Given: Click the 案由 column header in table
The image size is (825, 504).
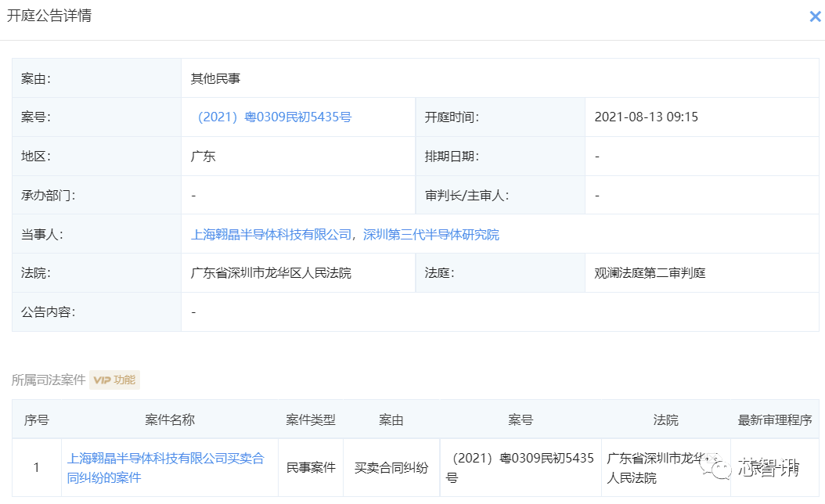Looking at the screenshot, I should tap(391, 419).
